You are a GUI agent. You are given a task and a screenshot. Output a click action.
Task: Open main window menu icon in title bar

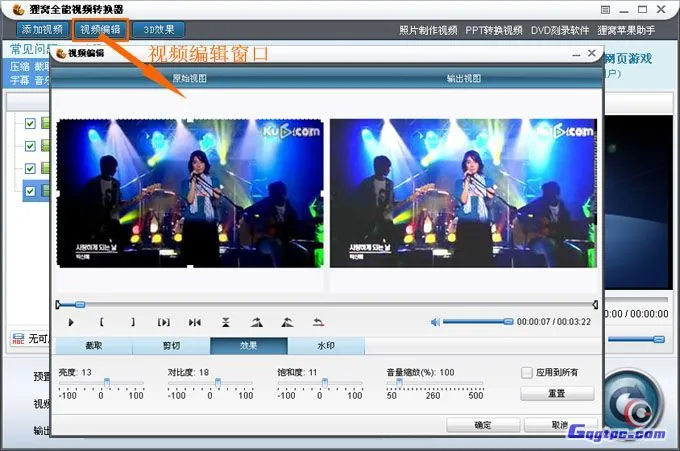(605, 10)
